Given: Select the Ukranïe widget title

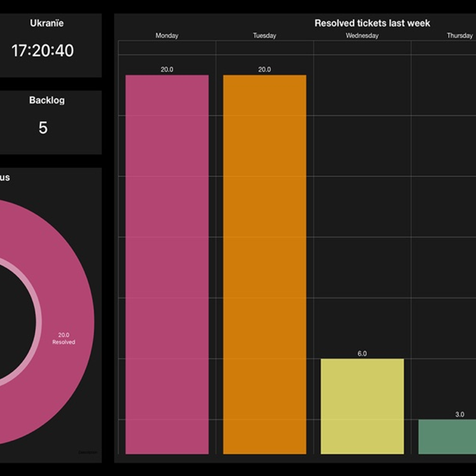Looking at the screenshot, I should (47, 23).
